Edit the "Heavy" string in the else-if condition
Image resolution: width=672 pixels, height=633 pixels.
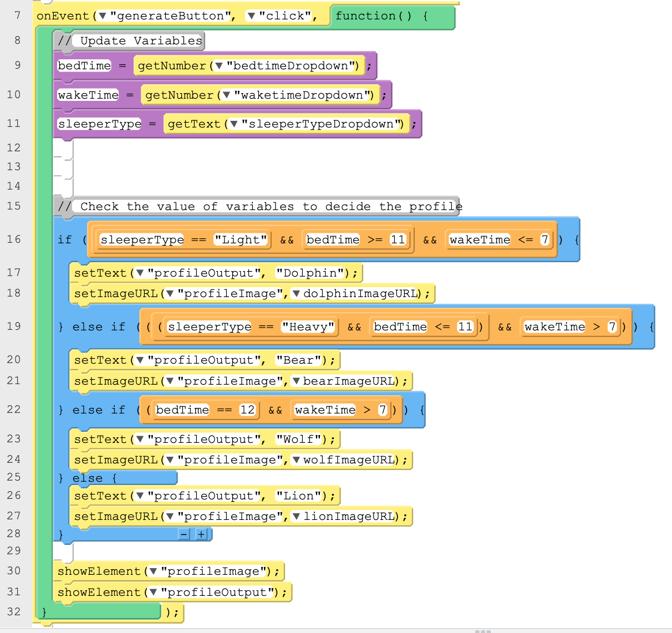tap(308, 327)
